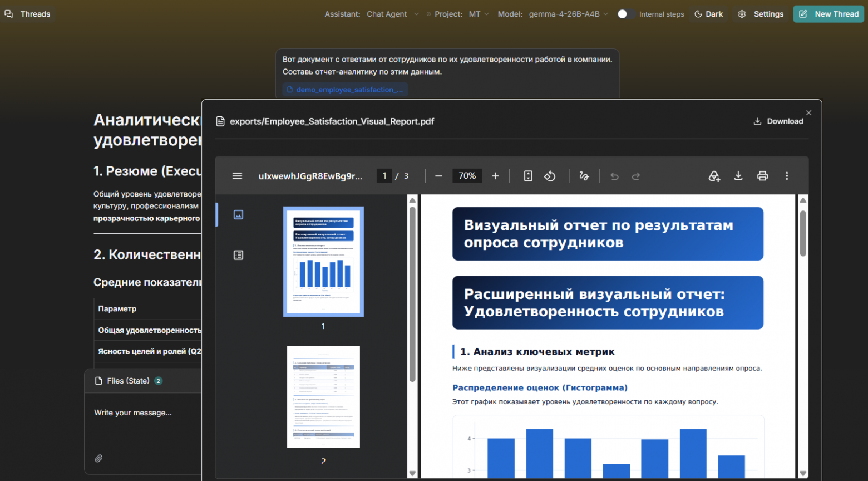Attach a file with paperclip icon

[x=98, y=458]
